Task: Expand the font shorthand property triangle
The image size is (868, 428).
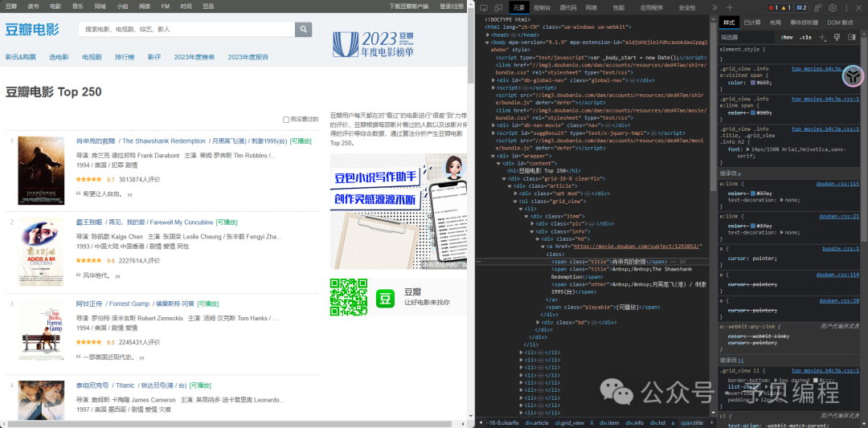Action: pyautogui.click(x=748, y=149)
